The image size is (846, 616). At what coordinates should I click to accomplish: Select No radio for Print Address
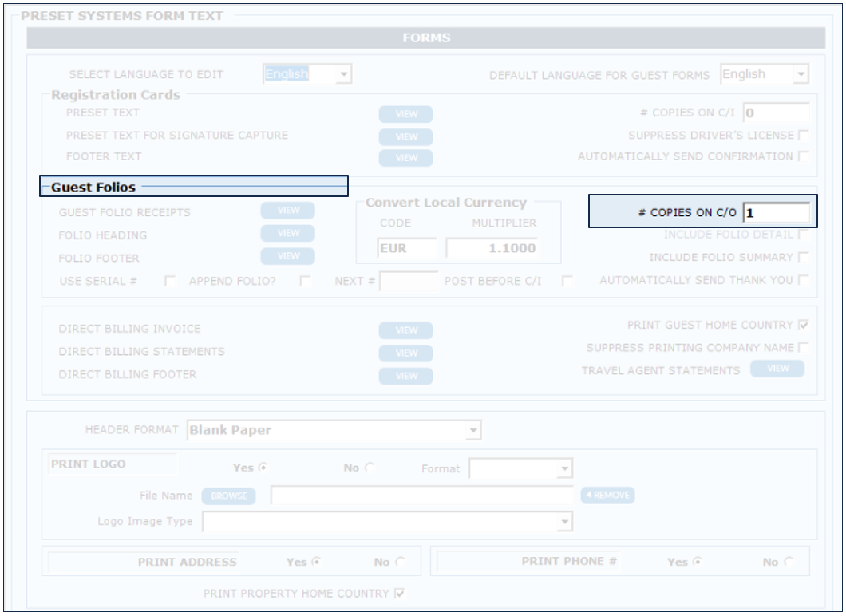(x=399, y=563)
